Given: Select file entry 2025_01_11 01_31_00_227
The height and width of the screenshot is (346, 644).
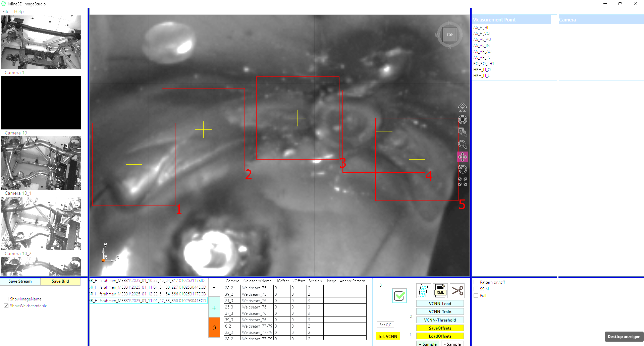Looking at the screenshot, I should (149, 287).
